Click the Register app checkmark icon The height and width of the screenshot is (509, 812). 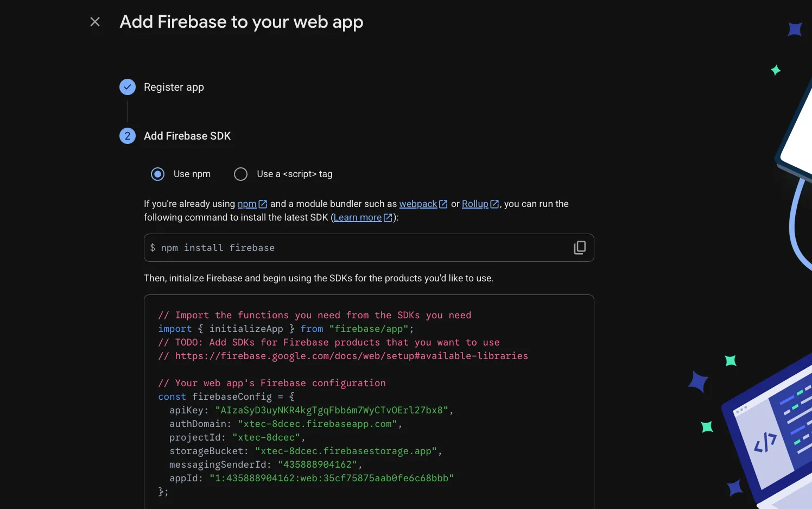pyautogui.click(x=128, y=87)
